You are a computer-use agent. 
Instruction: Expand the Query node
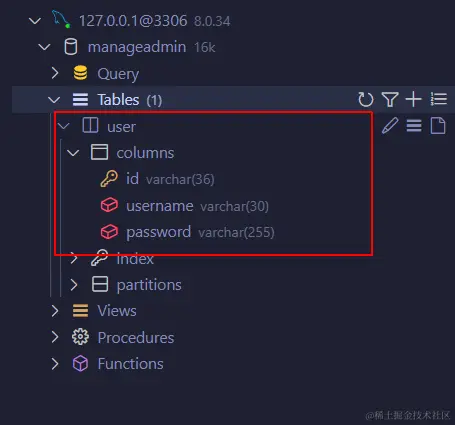[x=55, y=73]
